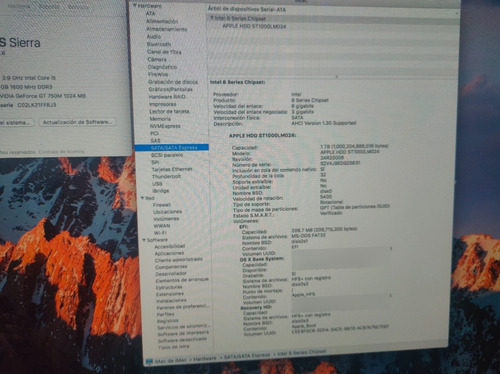This screenshot has height=374, width=500.
Task: Select Accesibilidad under Software
Action: pos(170,246)
